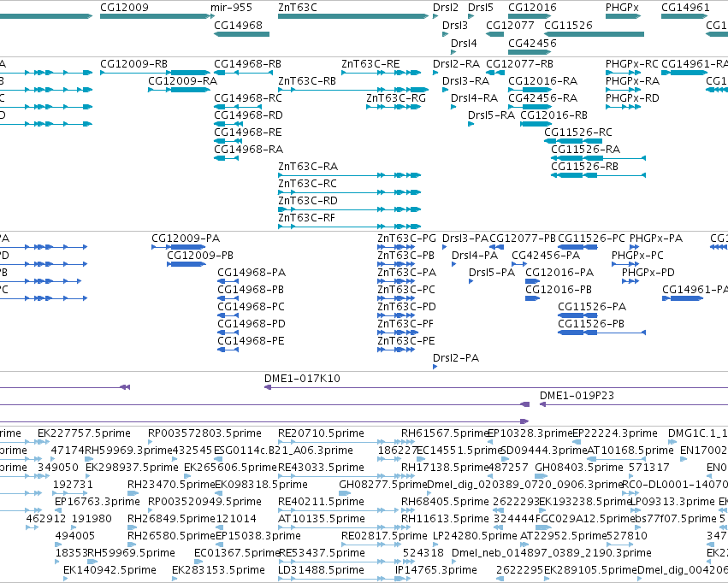Open transcript CG14968-RC
This screenshot has width=728, height=583.
248,97
